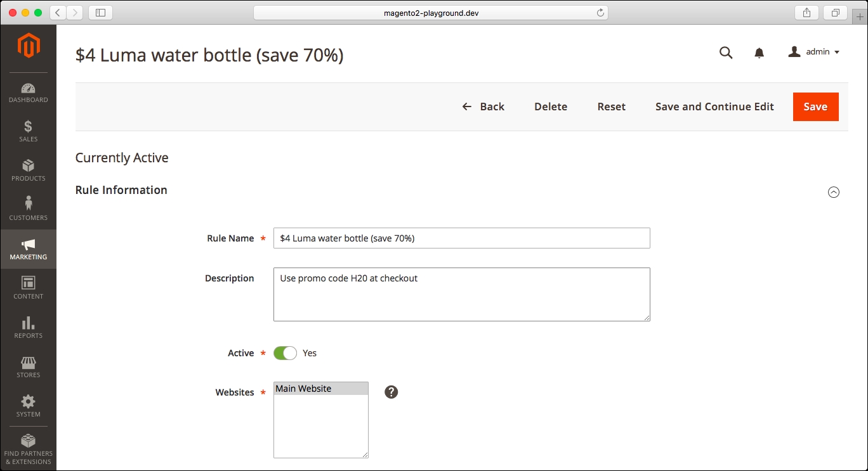Open the admin account dropdown
Screen dimensions: 868x471
pos(813,52)
